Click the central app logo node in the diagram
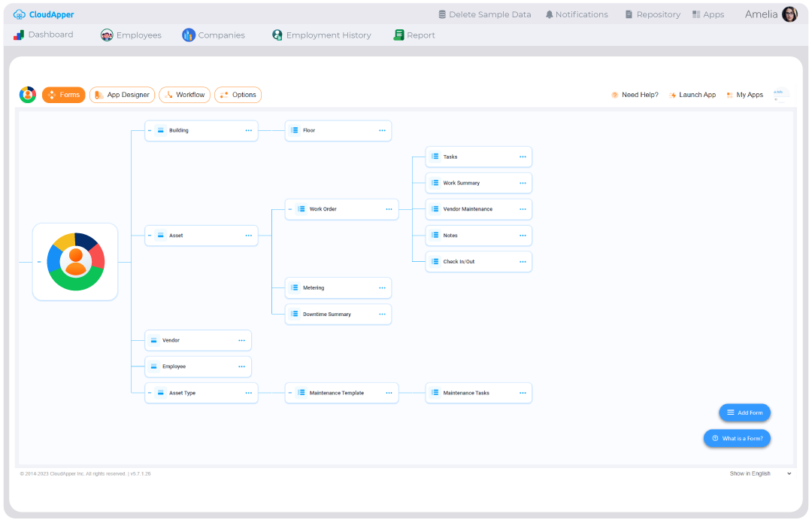The height and width of the screenshot is (520, 812). tap(75, 261)
